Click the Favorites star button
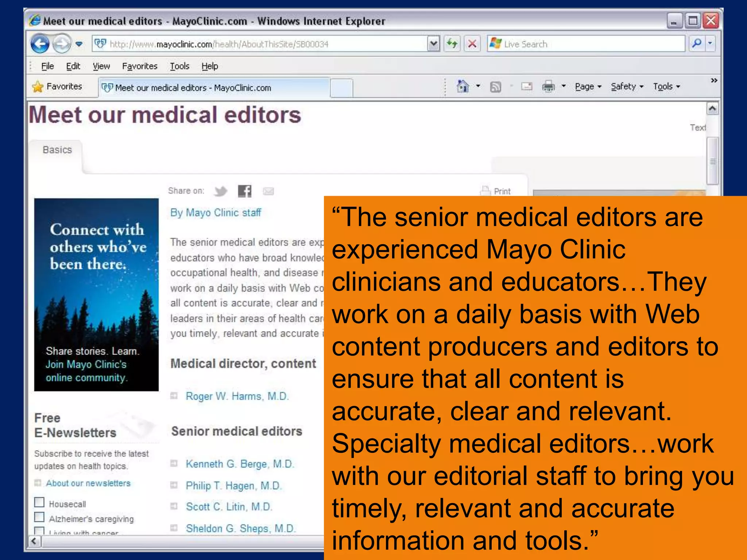 [x=57, y=87]
